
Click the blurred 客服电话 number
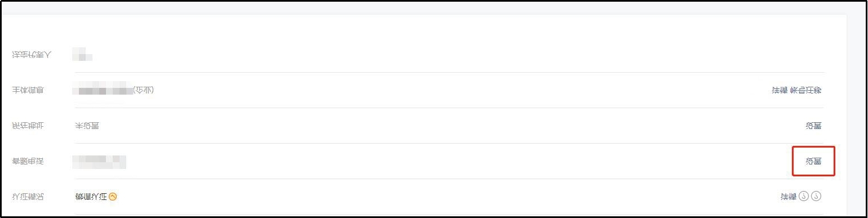[99, 162]
